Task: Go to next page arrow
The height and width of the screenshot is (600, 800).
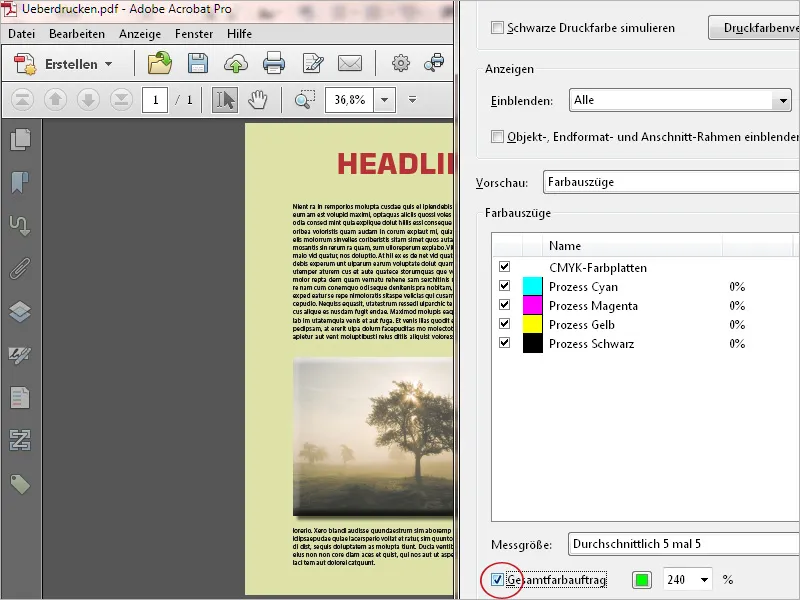Action: tap(88, 100)
